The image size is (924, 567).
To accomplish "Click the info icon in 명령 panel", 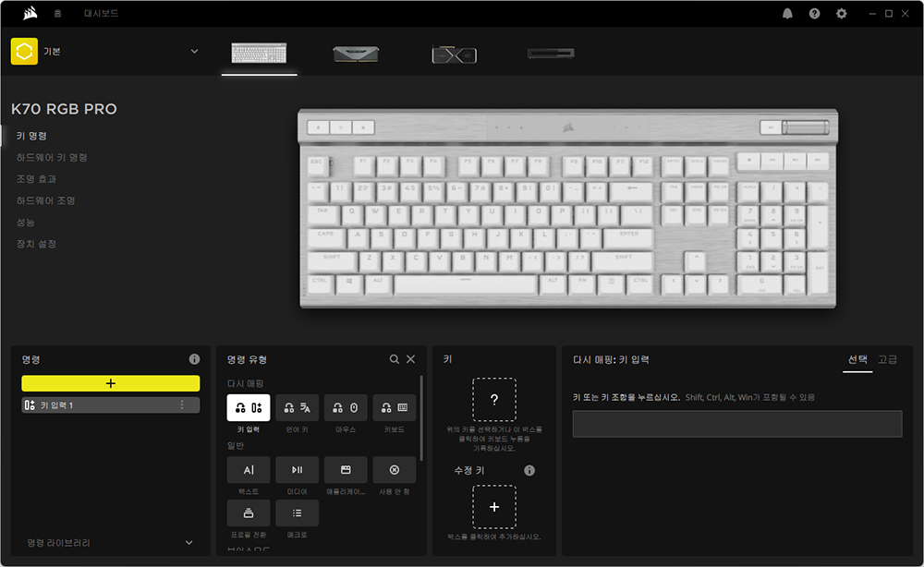I will coord(194,359).
